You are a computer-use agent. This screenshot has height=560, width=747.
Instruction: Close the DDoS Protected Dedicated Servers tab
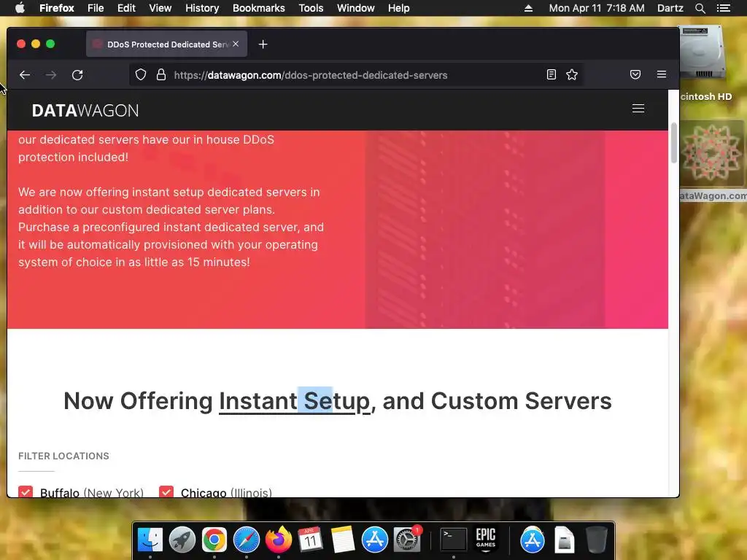(x=236, y=44)
